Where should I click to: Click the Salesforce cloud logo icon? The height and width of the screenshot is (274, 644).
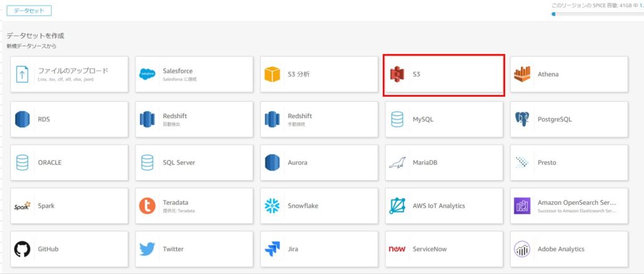pos(147,75)
